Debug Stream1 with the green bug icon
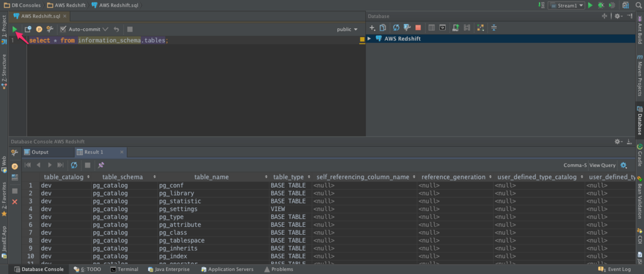Image resolution: width=644 pixels, height=274 pixels. click(601, 5)
